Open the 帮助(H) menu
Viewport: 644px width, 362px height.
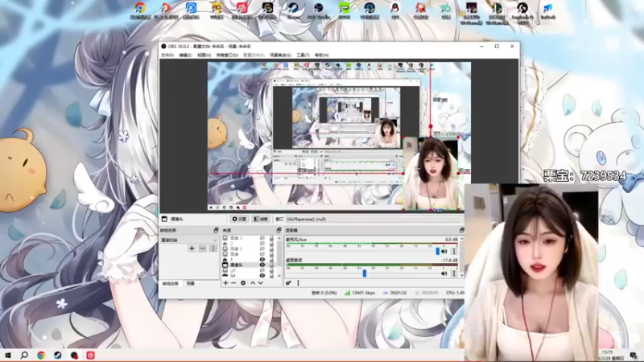pyautogui.click(x=321, y=55)
